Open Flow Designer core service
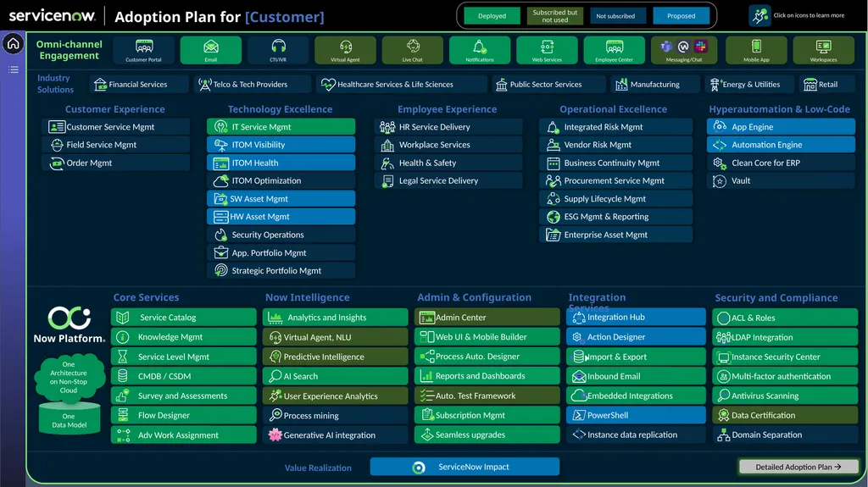868x487 pixels. (x=183, y=415)
